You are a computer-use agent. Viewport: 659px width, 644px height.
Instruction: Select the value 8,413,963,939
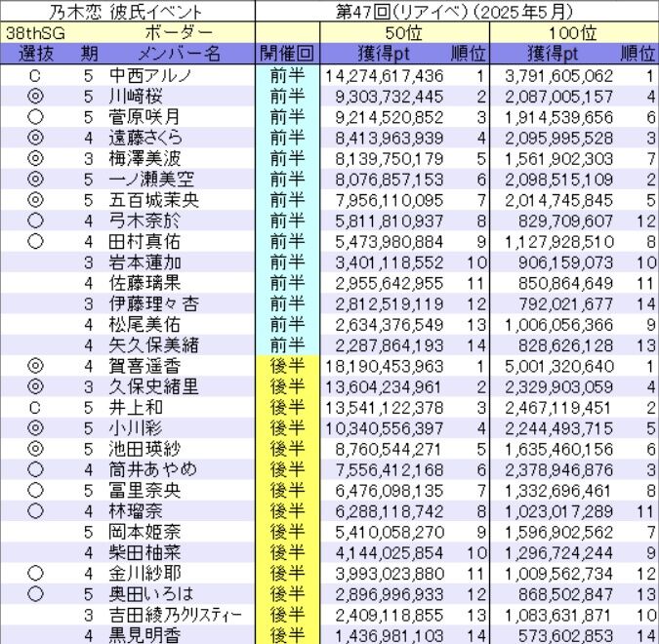pos(390,139)
